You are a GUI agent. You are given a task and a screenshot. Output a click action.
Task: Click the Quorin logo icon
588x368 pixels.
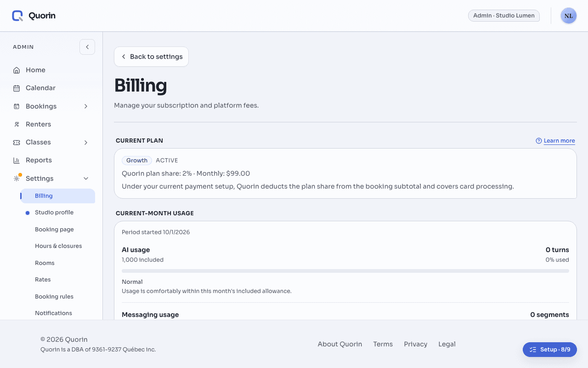(x=17, y=16)
